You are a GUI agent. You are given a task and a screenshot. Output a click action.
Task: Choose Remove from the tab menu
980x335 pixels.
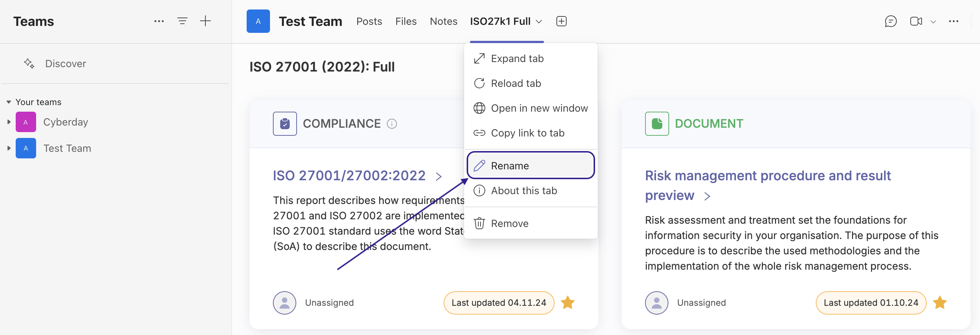(x=530, y=223)
